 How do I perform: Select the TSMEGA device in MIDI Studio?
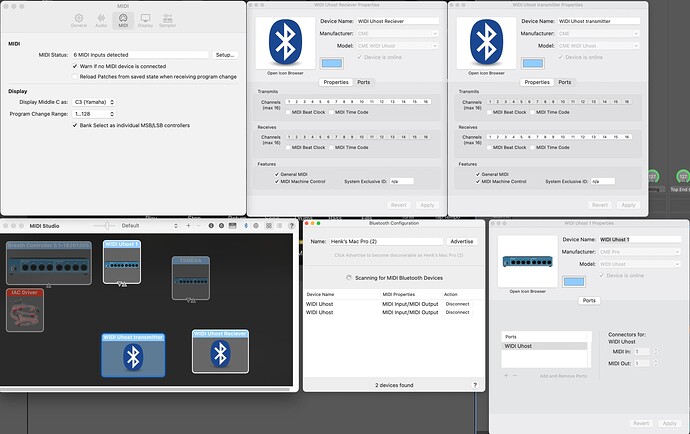coord(191,278)
